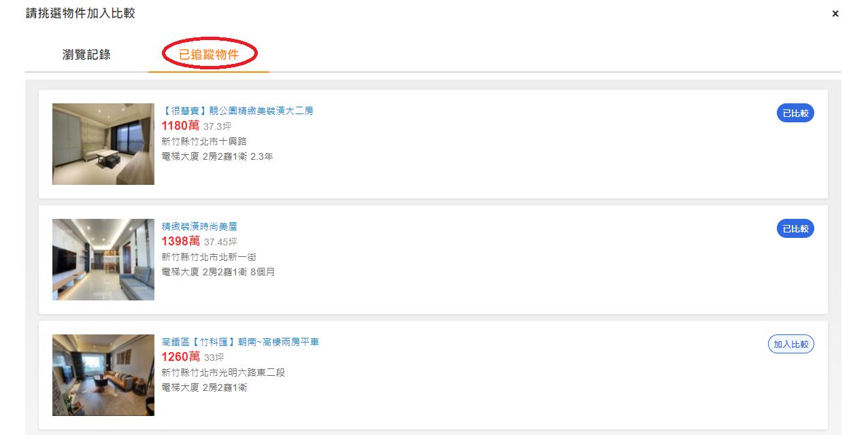The image size is (868, 435).
Task: Open the 精緻裝潢時尚美屋 listing thumbnail
Action: coord(103,260)
